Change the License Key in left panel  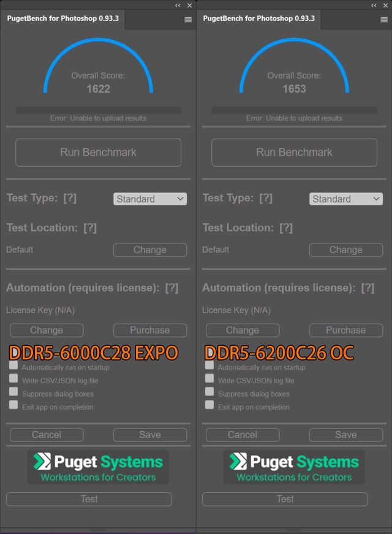click(x=47, y=330)
